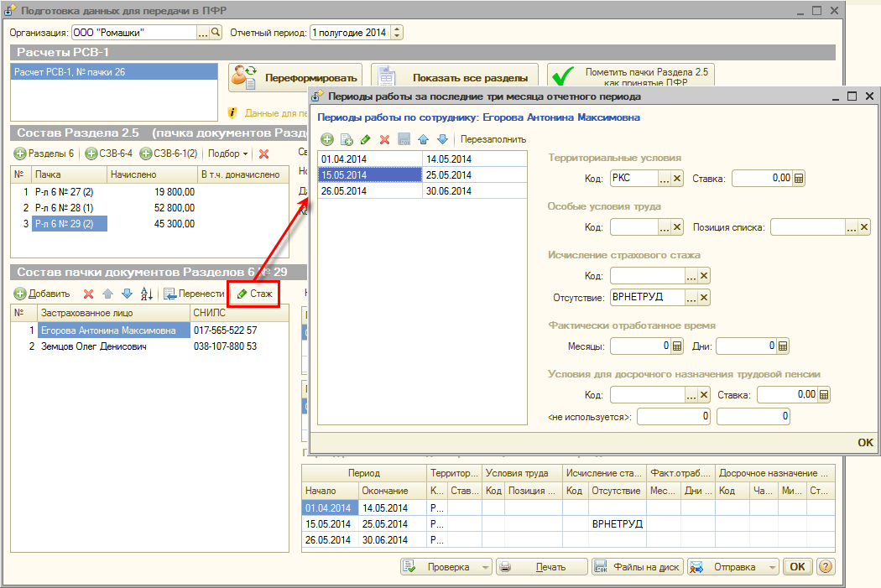The width and height of the screenshot is (881, 588).
Task: Open the help question mark icon
Action: [826, 567]
